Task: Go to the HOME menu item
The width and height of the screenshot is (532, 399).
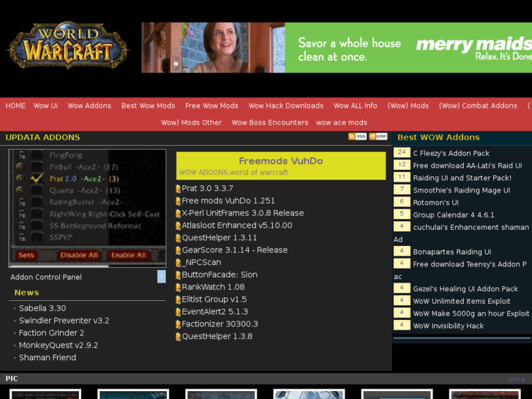Action: 15,105
